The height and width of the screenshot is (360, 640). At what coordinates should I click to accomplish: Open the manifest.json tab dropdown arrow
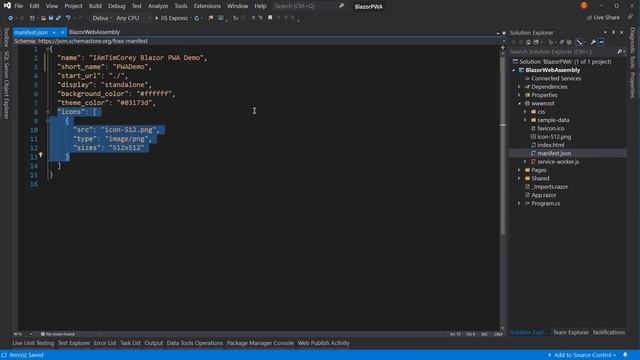click(x=54, y=32)
